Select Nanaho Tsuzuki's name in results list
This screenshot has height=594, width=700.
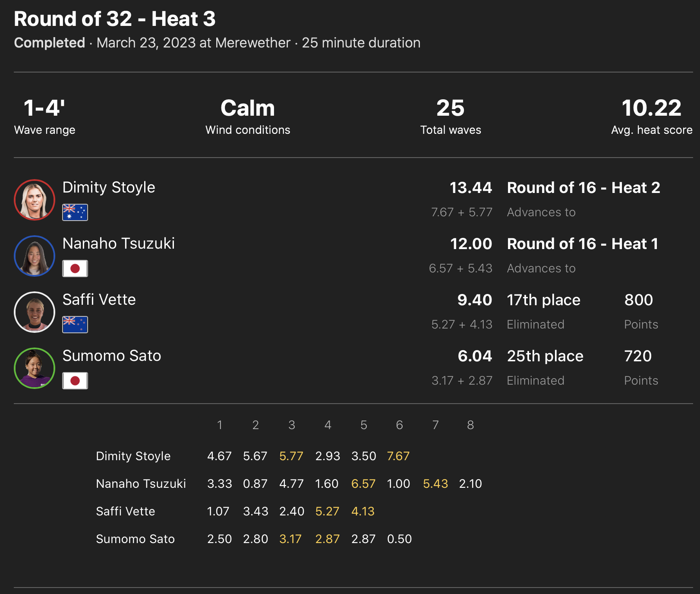click(119, 243)
